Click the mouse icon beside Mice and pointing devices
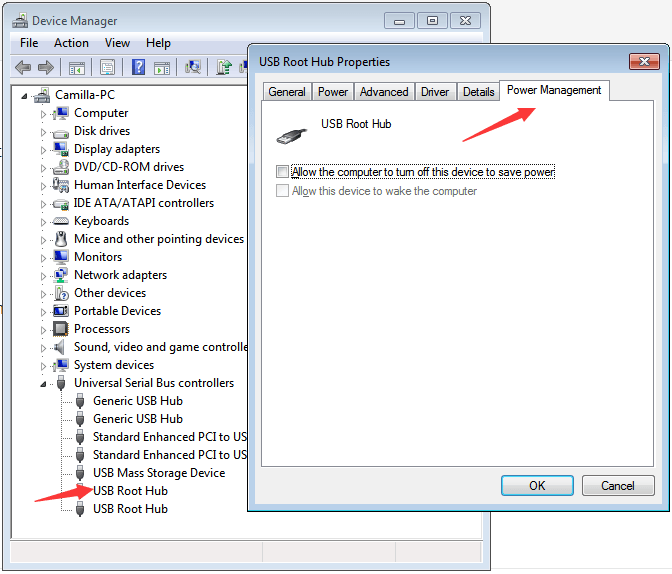This screenshot has height=574, width=672. point(61,239)
